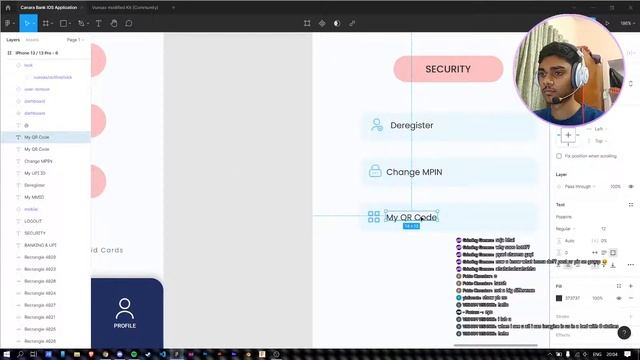Enable Fix position when scrolling checkbox

[x=559, y=156]
